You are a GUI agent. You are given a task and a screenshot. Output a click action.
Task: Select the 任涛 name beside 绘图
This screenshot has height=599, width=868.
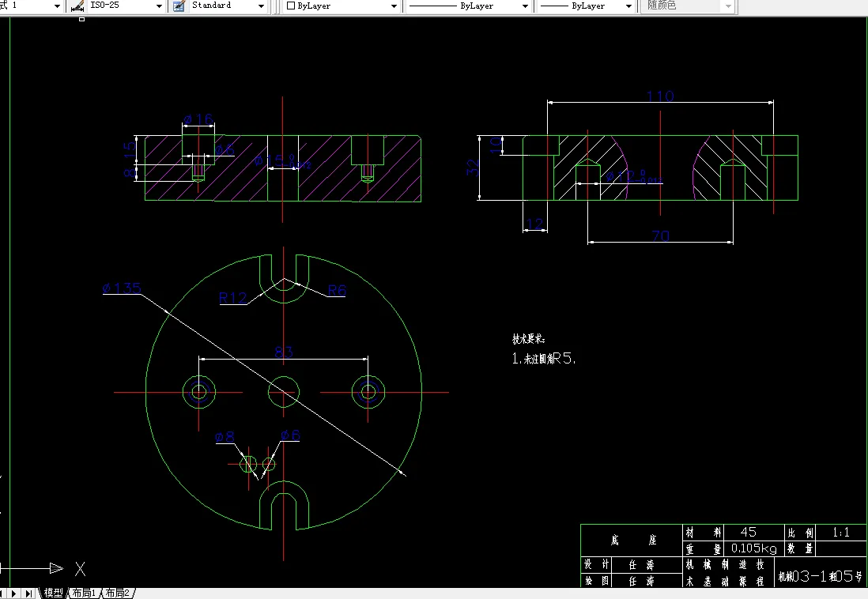[x=641, y=582]
